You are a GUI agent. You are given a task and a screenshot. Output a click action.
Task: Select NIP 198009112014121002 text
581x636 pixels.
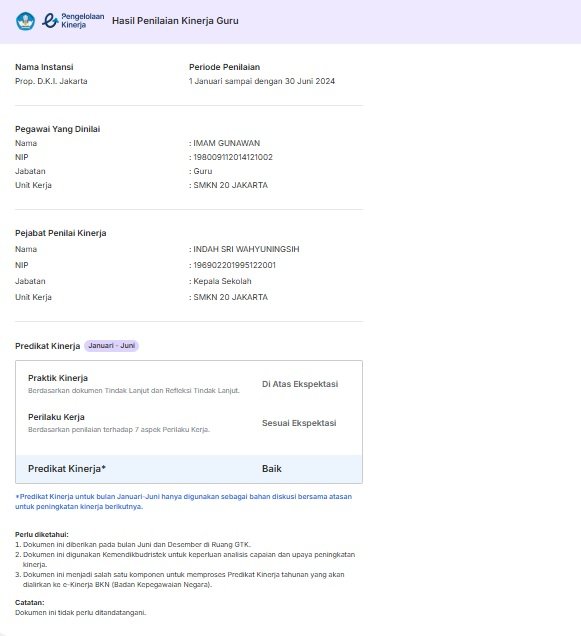[x=233, y=157]
